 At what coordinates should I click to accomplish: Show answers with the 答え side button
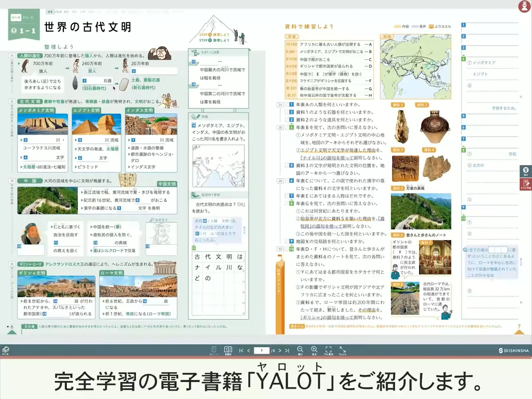[526, 171]
